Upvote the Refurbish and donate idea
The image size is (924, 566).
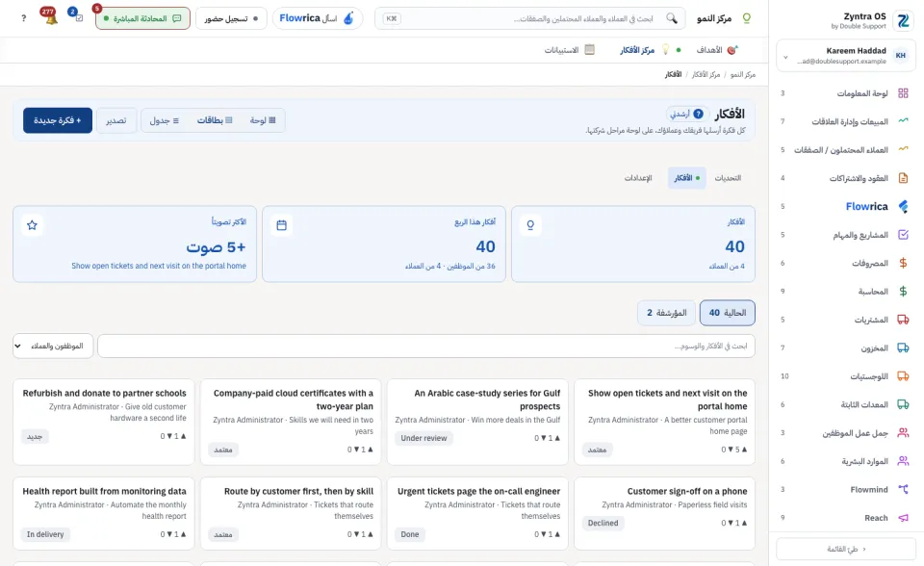[x=183, y=436]
